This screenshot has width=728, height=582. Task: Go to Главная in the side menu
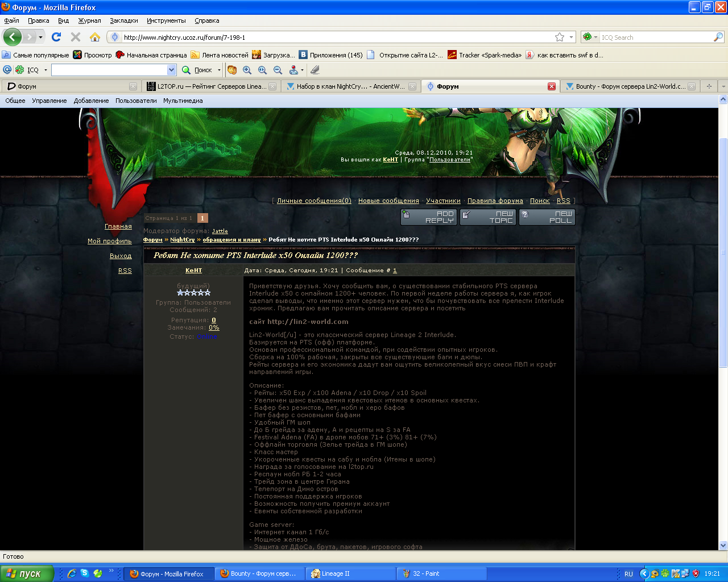pos(118,226)
